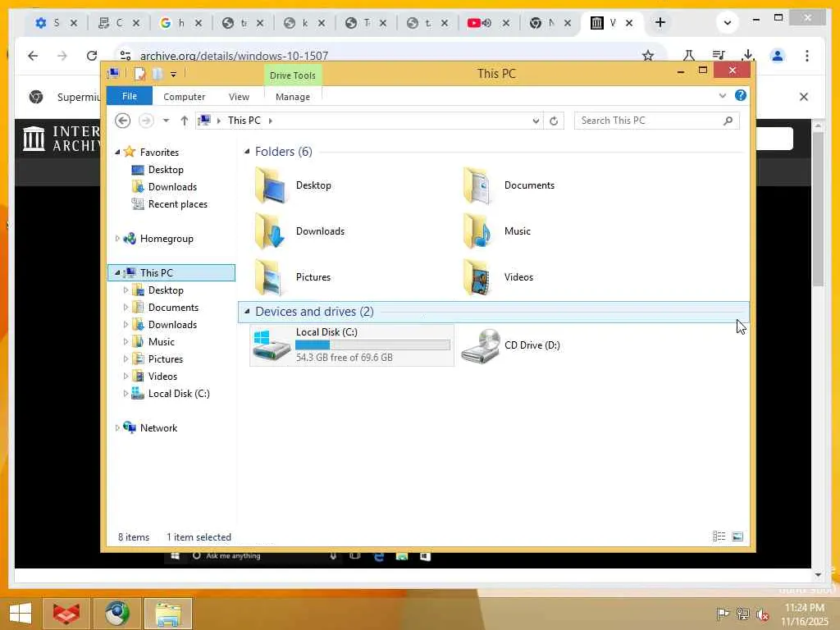Open the Desktop folder in Folders group
The height and width of the screenshot is (630, 840).
pyautogui.click(x=294, y=185)
